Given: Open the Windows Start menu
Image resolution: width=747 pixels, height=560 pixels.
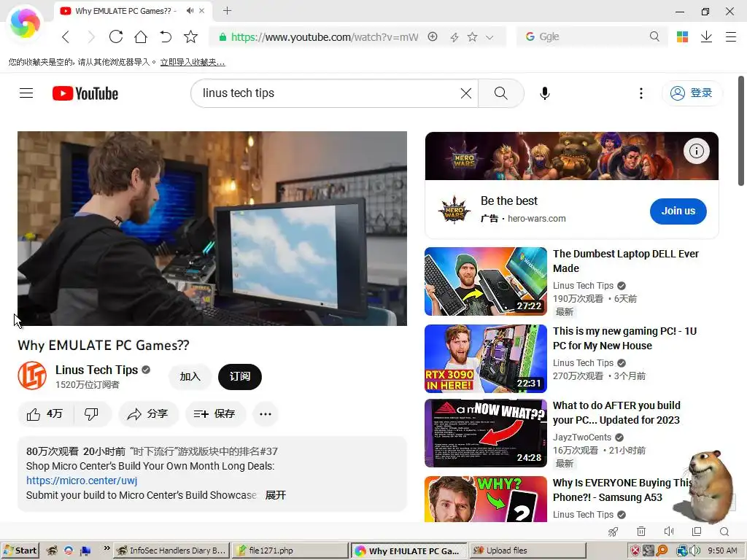Looking at the screenshot, I should (x=20, y=551).
